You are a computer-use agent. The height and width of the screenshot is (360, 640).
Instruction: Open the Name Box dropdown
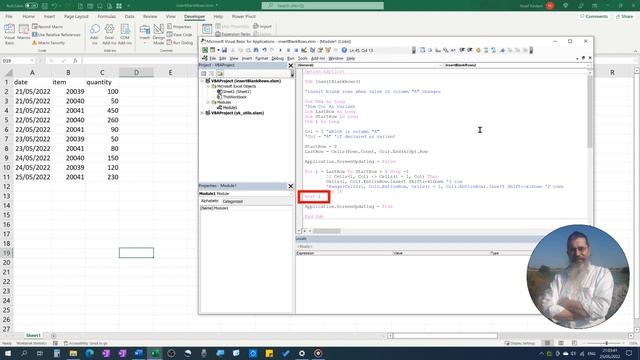tap(32, 61)
